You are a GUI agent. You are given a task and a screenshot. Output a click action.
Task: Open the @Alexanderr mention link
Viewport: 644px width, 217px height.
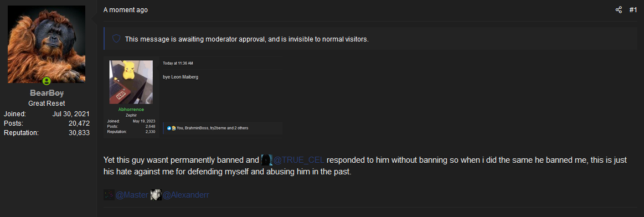186,195
